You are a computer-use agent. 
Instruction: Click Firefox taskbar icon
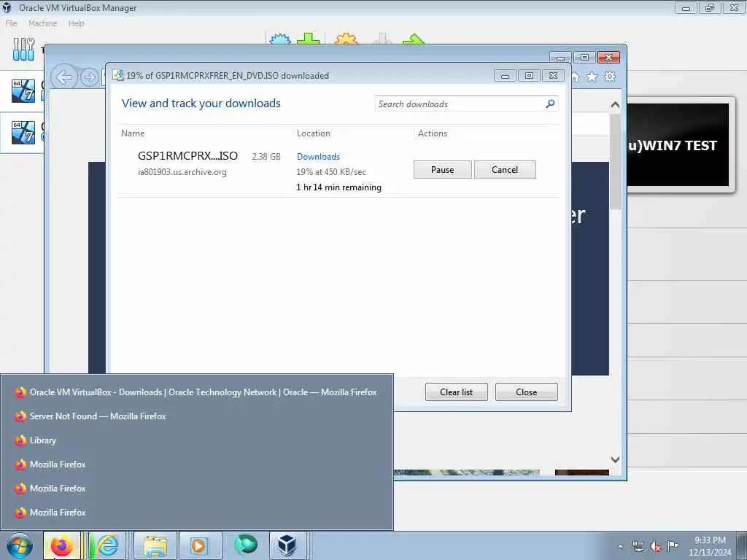coord(62,545)
